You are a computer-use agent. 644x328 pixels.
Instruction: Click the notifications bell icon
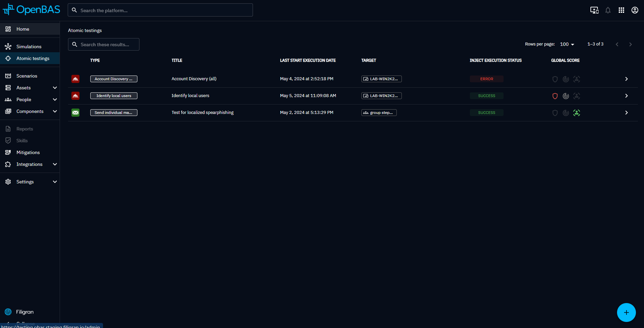(608, 10)
